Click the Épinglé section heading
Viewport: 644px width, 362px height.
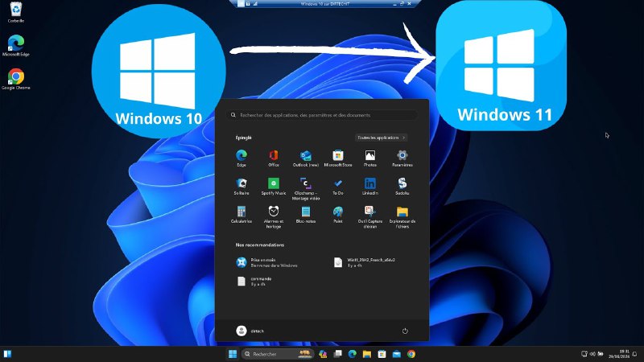[244, 138]
